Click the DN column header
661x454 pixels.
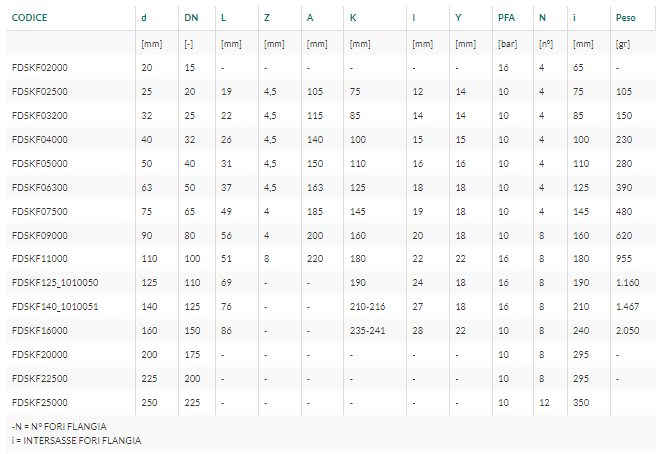pos(191,18)
